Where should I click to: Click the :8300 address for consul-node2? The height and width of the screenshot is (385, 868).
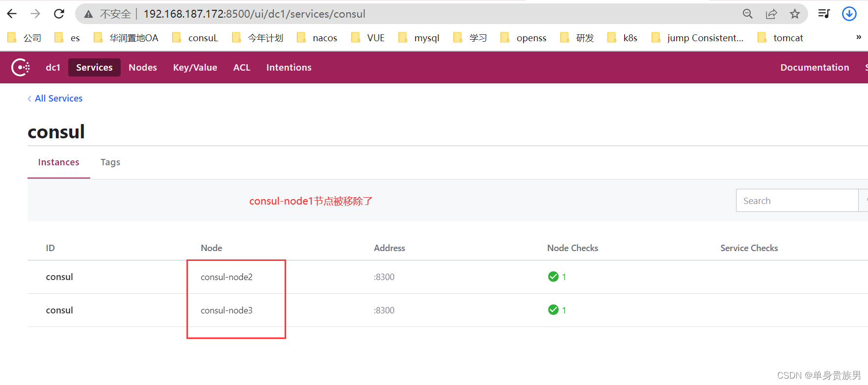[x=384, y=277]
